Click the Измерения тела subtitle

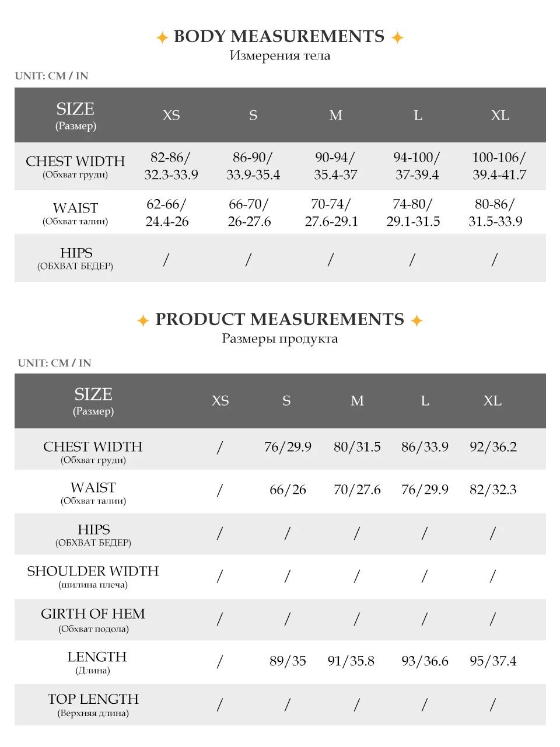coord(280,56)
